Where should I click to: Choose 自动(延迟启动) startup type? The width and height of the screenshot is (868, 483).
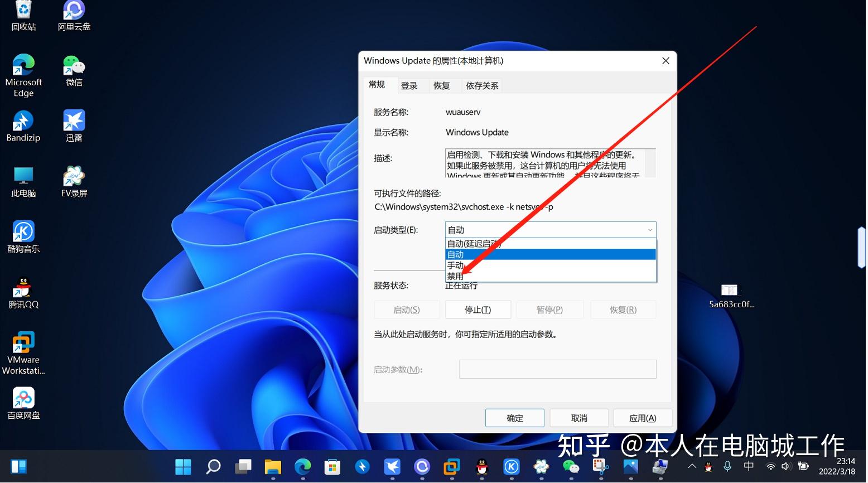coord(551,244)
